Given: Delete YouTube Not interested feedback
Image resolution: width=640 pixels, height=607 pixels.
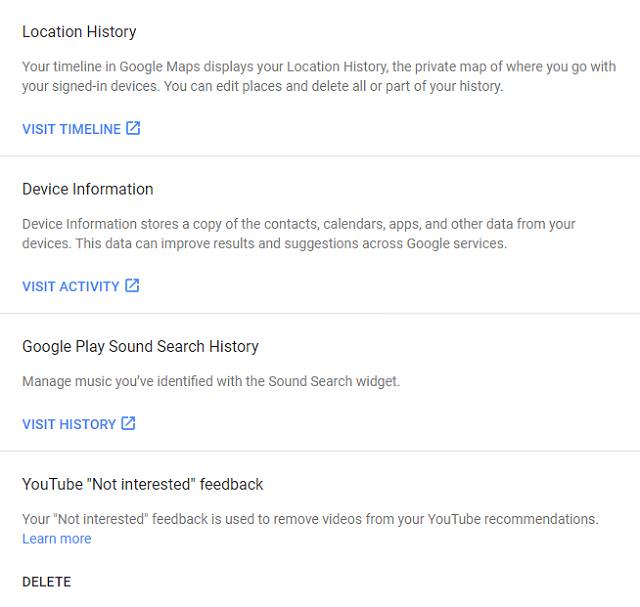Looking at the screenshot, I should [47, 582].
